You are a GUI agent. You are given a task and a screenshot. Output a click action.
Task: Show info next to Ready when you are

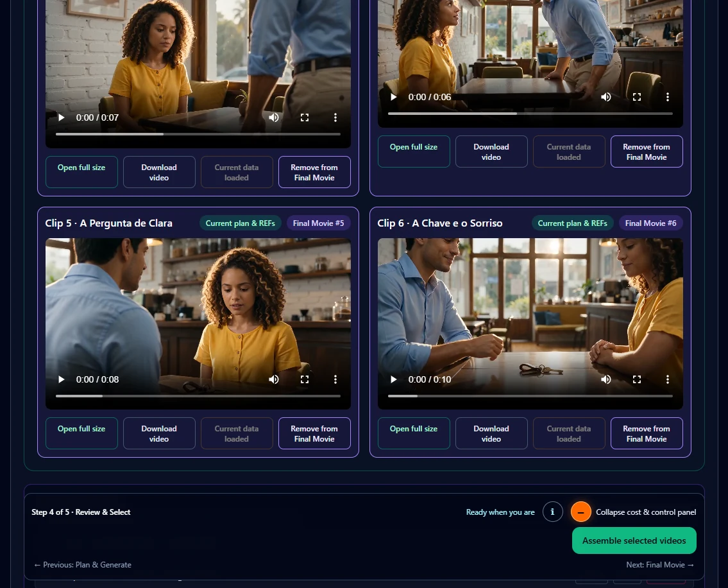point(552,512)
